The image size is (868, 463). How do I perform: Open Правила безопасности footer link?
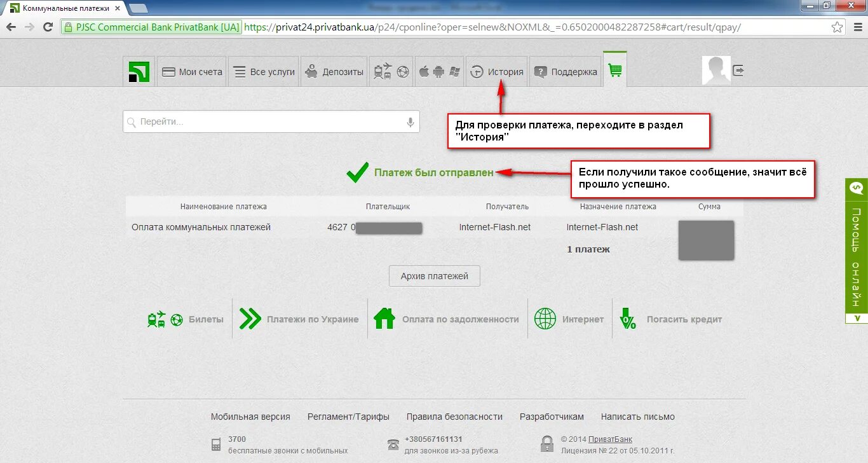coord(454,417)
